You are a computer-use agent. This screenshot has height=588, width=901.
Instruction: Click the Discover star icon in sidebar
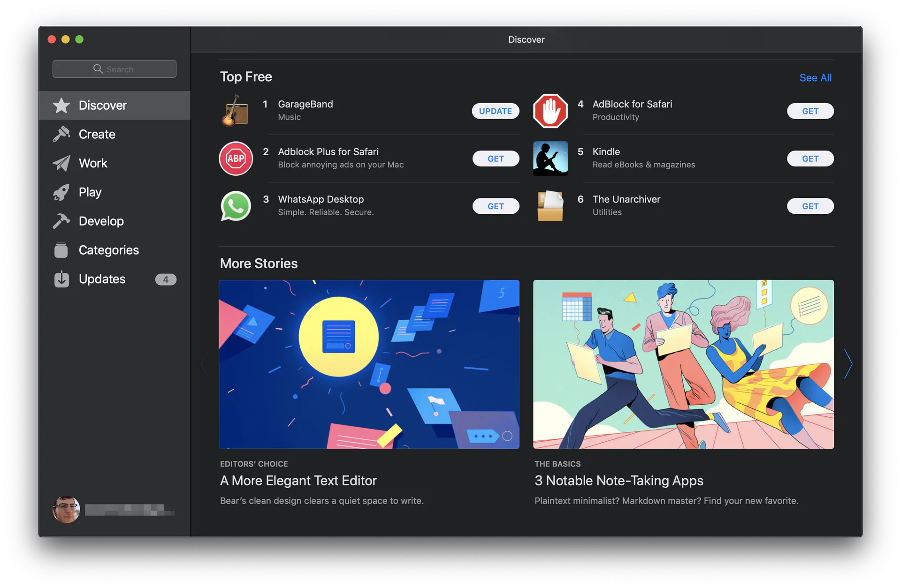coord(61,106)
